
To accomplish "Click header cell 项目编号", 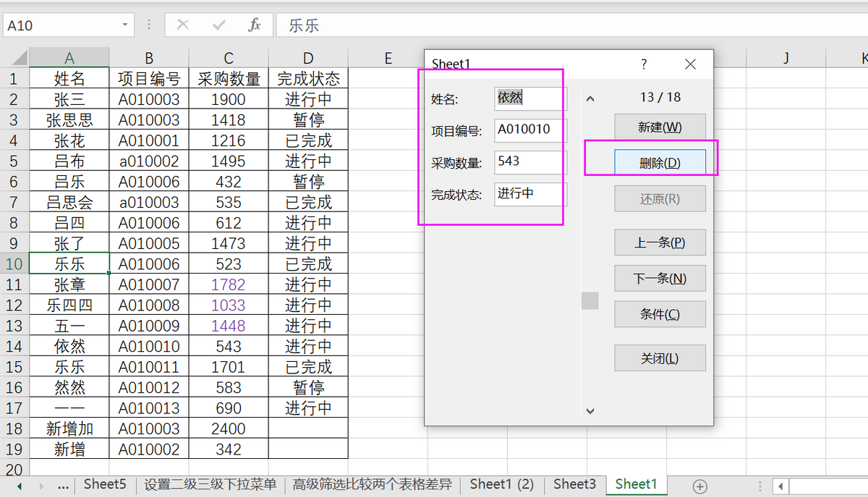I will pyautogui.click(x=149, y=78).
